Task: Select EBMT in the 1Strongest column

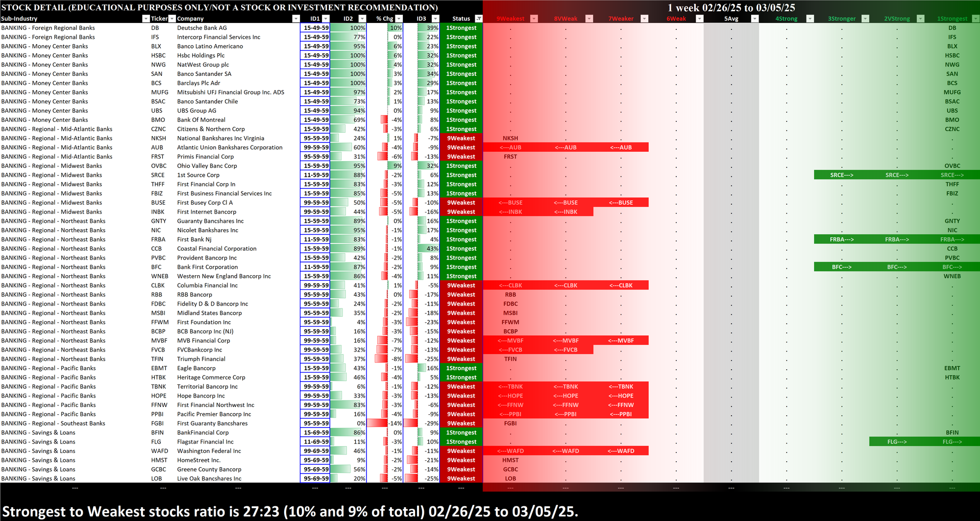Action: click(x=952, y=368)
